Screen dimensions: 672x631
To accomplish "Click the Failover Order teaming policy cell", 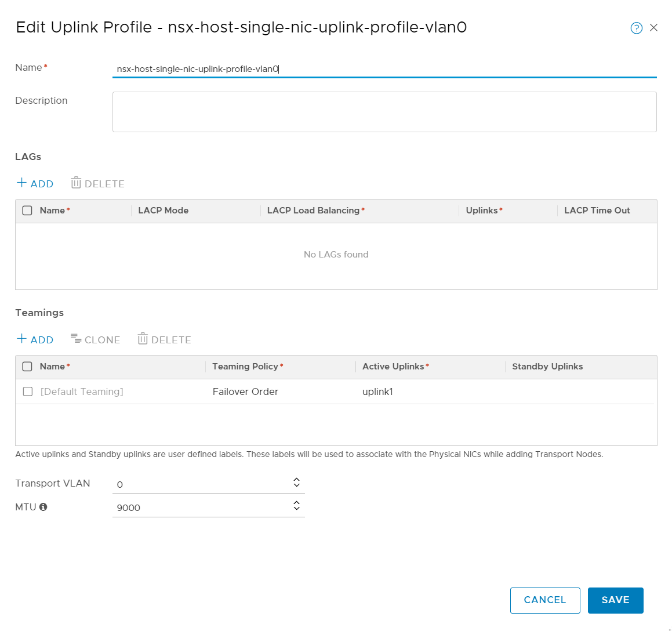I will pyautogui.click(x=245, y=391).
